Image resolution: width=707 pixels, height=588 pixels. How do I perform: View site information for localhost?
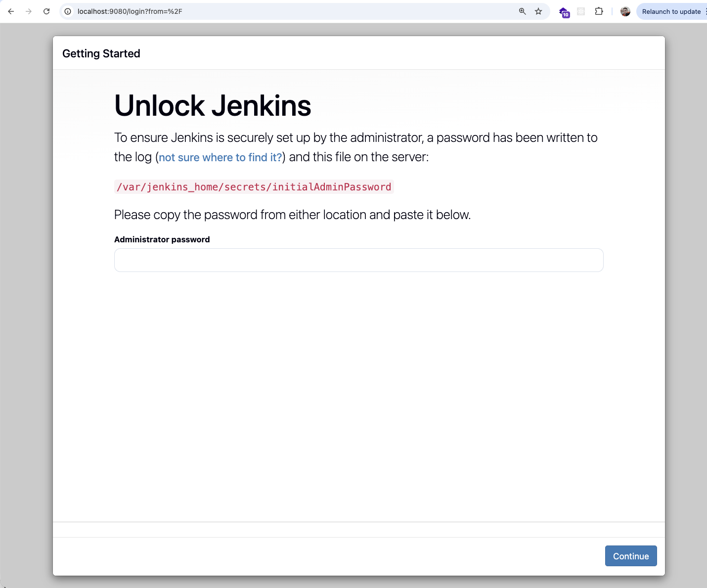[x=68, y=11]
